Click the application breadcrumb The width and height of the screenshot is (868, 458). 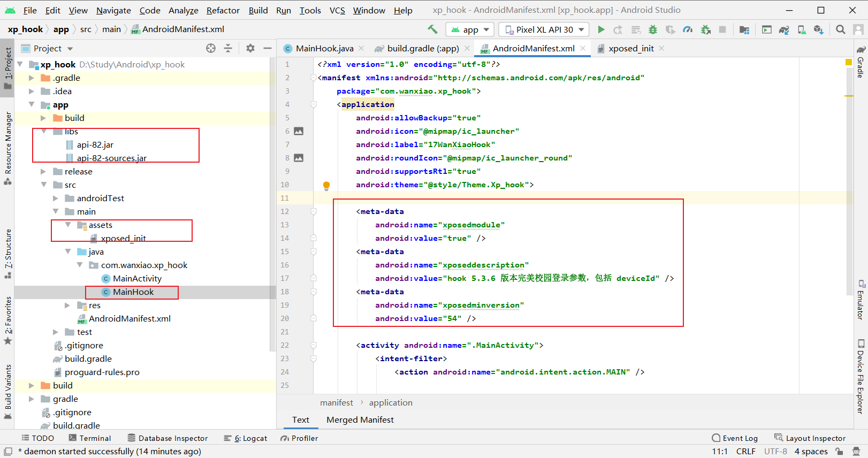(x=391, y=403)
